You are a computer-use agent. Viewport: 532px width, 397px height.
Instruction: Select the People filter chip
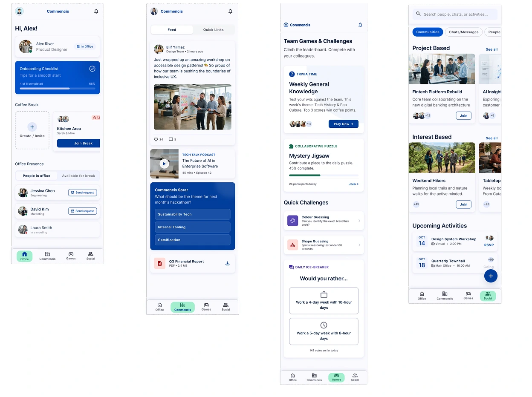[x=494, y=32]
